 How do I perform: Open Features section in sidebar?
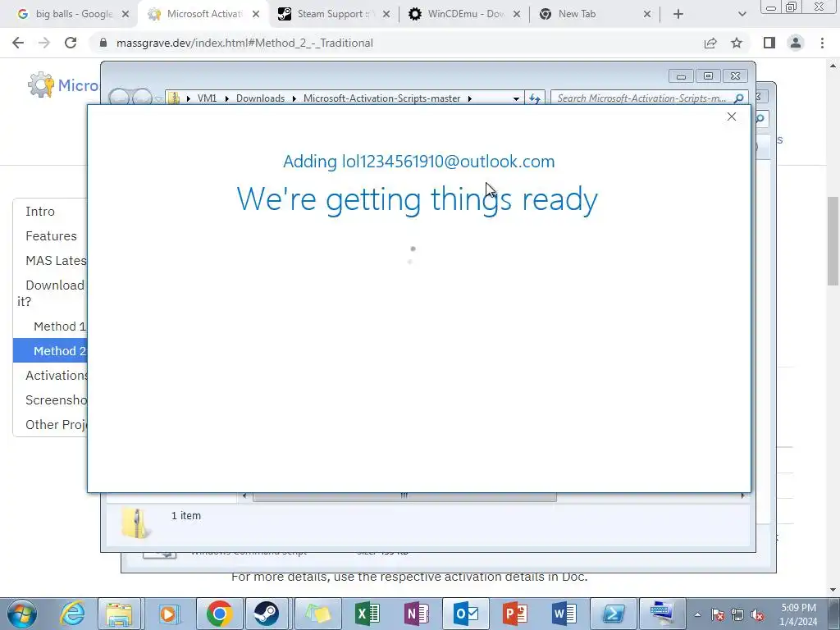52,235
